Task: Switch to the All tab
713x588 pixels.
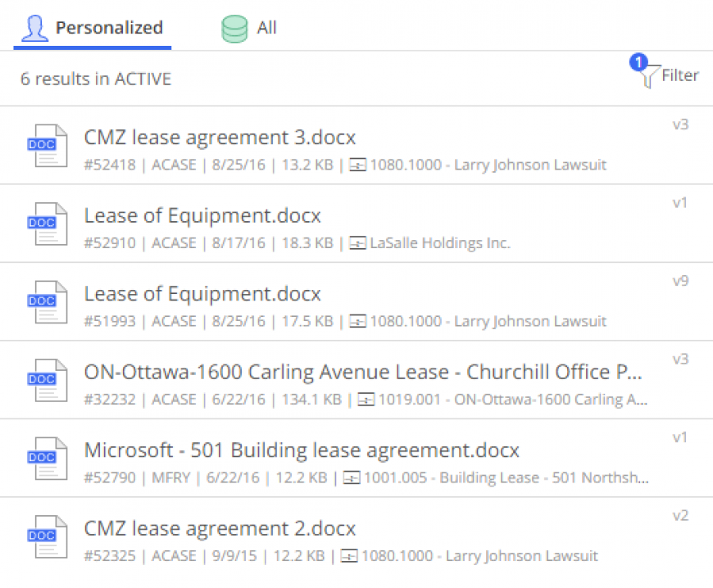Action: [249, 28]
